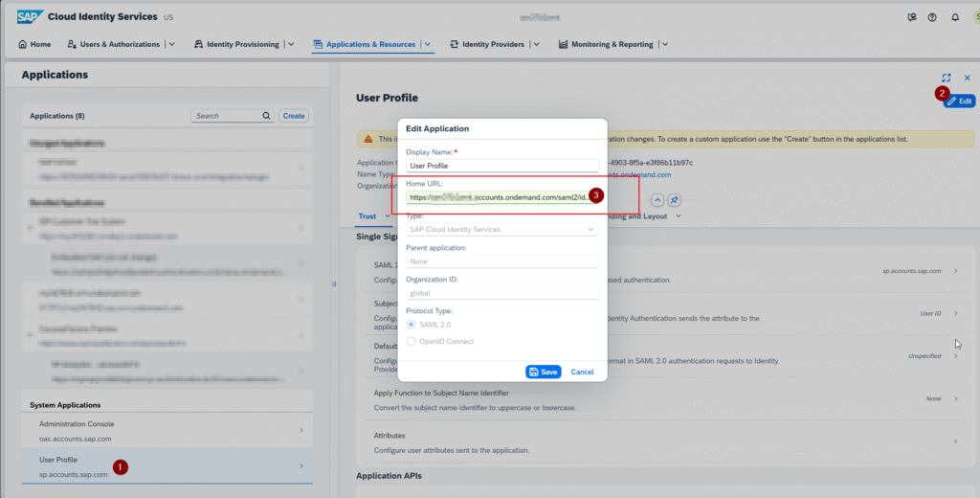This screenshot has height=498, width=980.
Task: Save the Edit Application dialog
Action: 544,372
